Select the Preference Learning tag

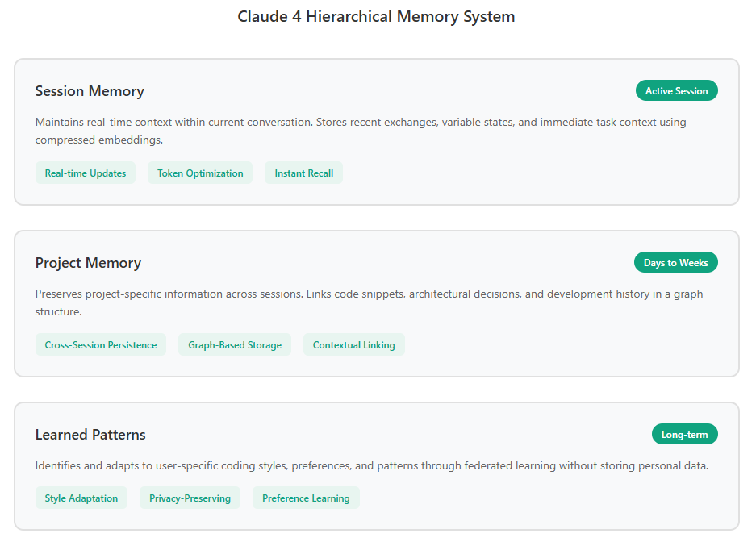point(306,498)
